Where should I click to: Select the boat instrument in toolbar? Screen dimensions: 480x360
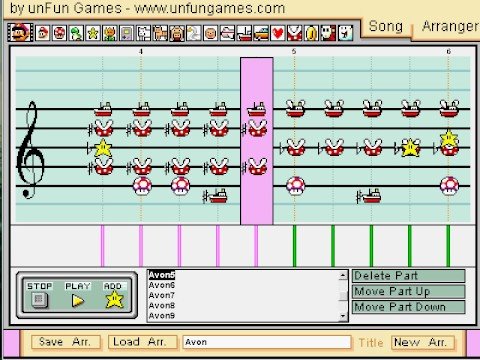point(244,33)
